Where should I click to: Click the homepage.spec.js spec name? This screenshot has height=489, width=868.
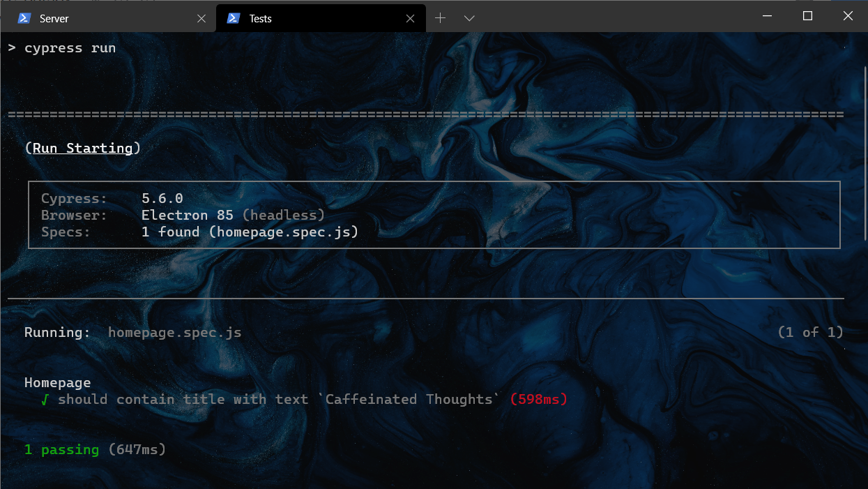[175, 332]
